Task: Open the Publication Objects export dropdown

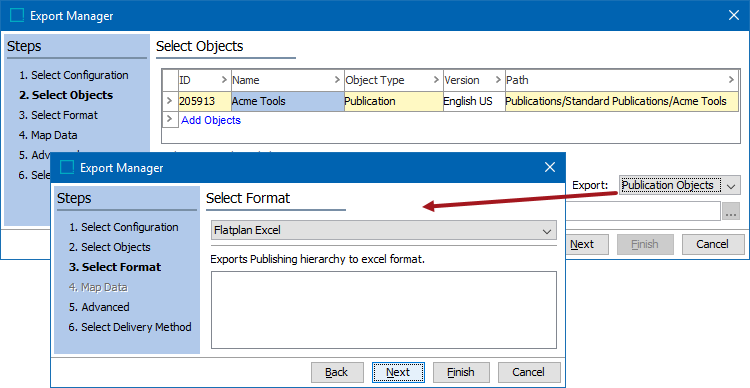Action: (x=680, y=185)
